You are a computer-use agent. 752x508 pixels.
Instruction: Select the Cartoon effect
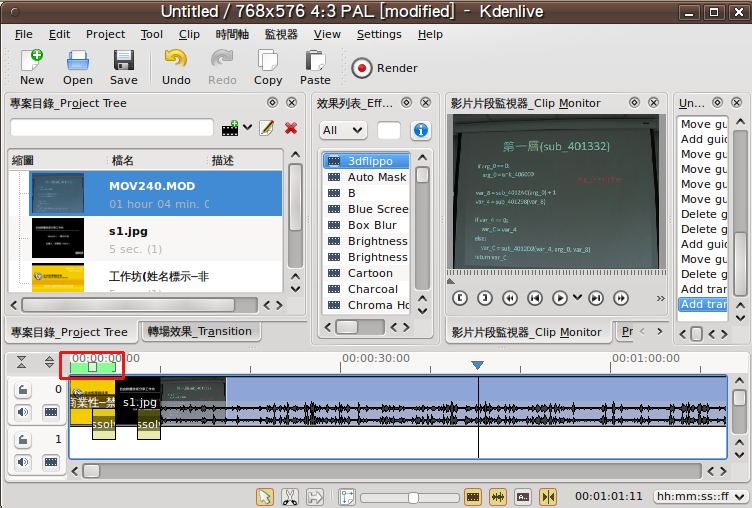click(367, 273)
